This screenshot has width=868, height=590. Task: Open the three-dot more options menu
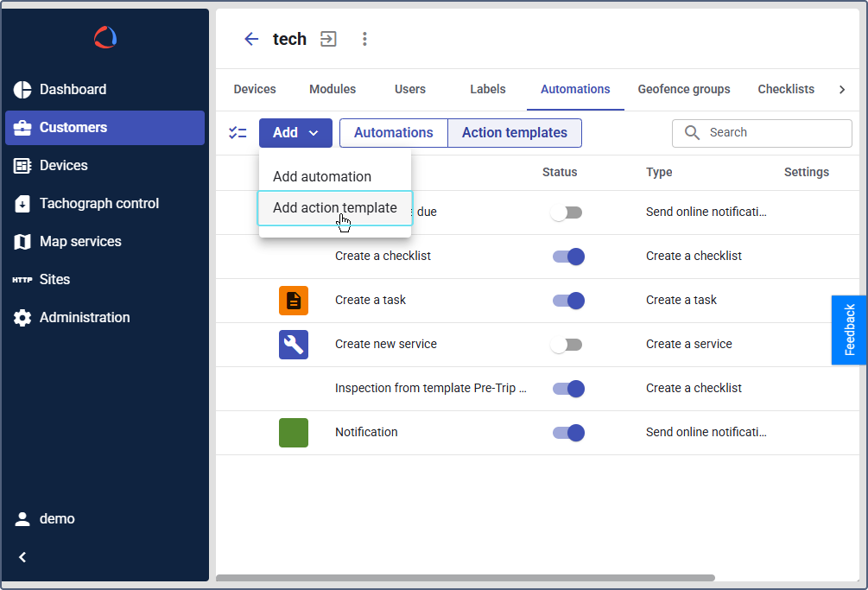pos(364,39)
